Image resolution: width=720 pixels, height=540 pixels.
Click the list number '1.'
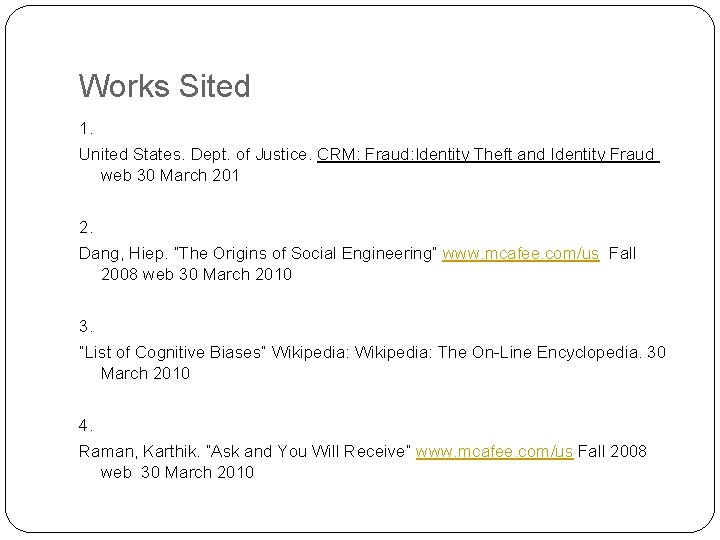pyautogui.click(x=86, y=129)
